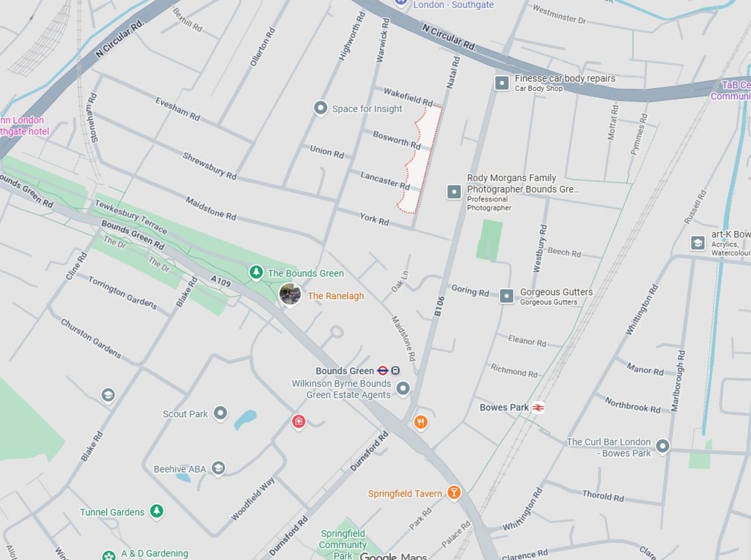Image resolution: width=751 pixels, height=560 pixels.
Task: Select The Curl Bar London marker
Action: click(x=663, y=447)
